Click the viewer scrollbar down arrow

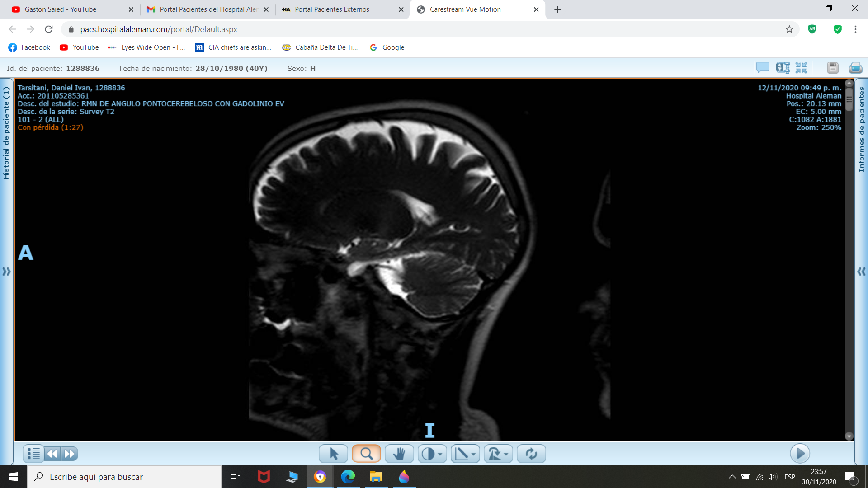coord(849,436)
